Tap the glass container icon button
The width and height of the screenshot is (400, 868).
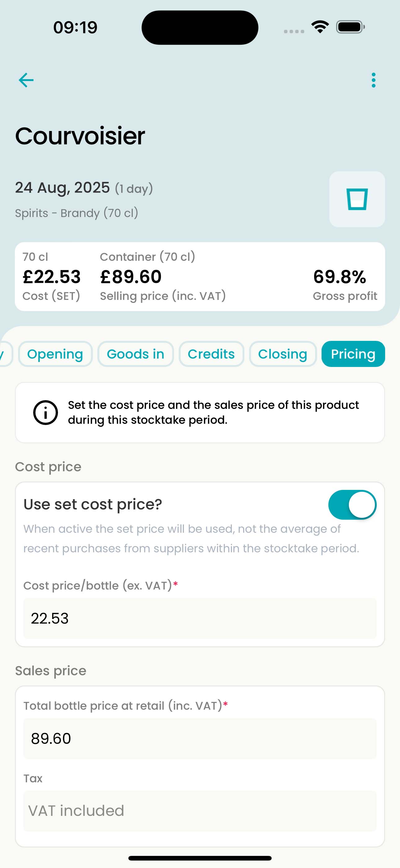357,199
